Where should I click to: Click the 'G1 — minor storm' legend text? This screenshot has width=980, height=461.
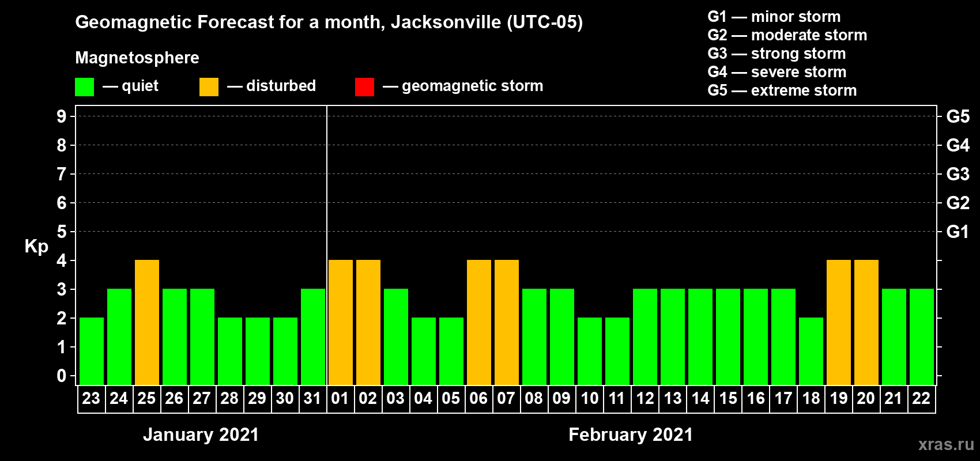tap(774, 17)
